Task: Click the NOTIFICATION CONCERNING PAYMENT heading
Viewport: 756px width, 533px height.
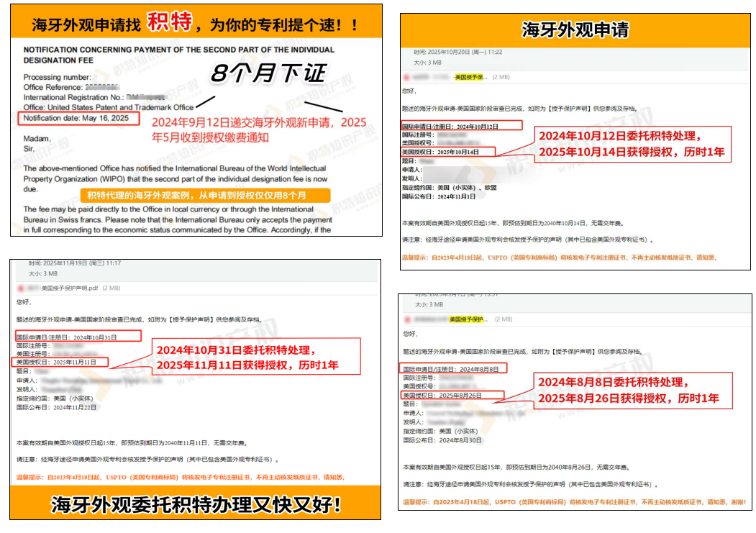Action: click(x=179, y=55)
